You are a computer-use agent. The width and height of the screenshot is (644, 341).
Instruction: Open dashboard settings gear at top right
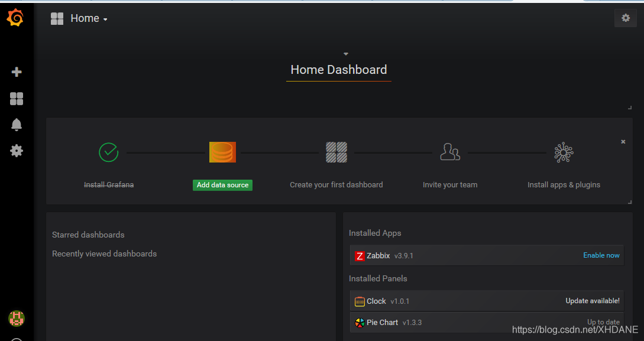(626, 18)
